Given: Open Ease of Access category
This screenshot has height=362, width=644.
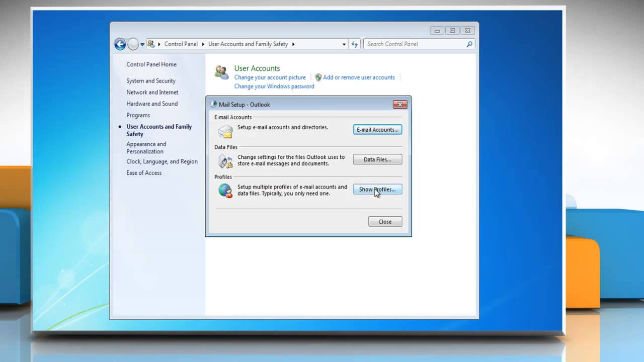Looking at the screenshot, I should pyautogui.click(x=144, y=173).
